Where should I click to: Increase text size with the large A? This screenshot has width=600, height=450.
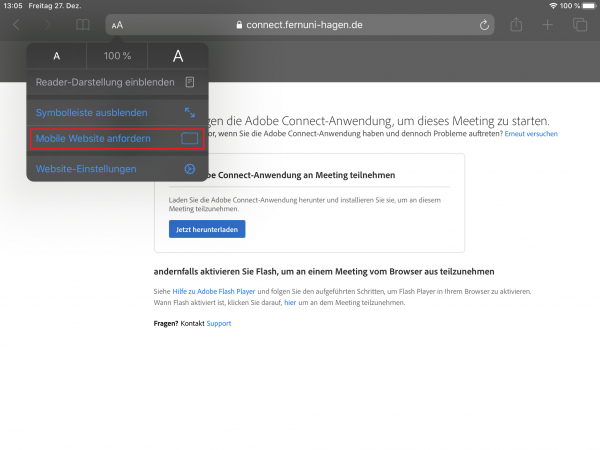coord(178,56)
